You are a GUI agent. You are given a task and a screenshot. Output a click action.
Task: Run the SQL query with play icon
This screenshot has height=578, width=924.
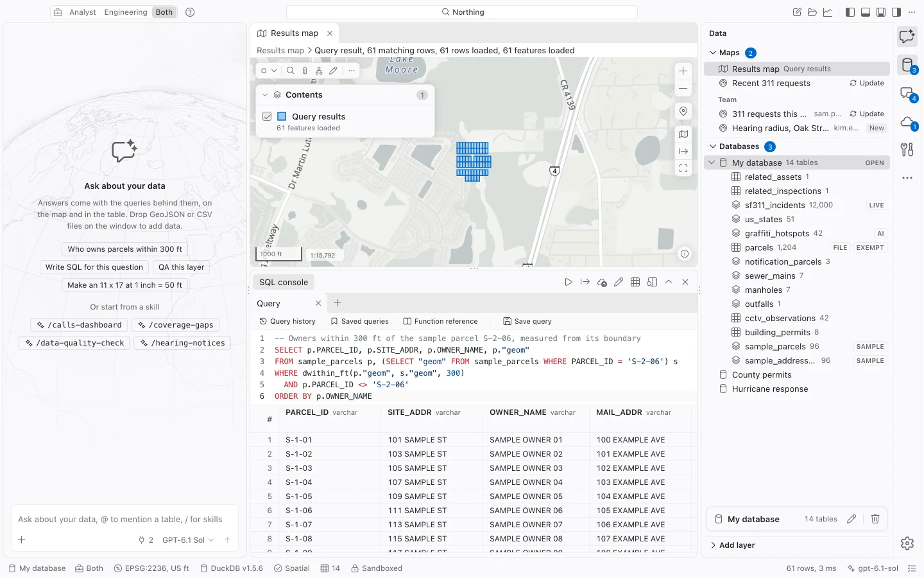point(569,282)
